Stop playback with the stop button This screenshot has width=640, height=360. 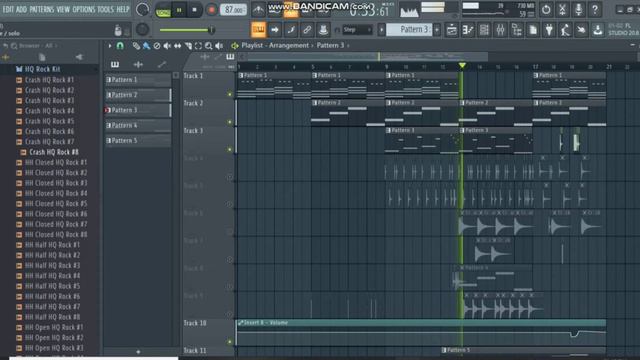click(195, 9)
